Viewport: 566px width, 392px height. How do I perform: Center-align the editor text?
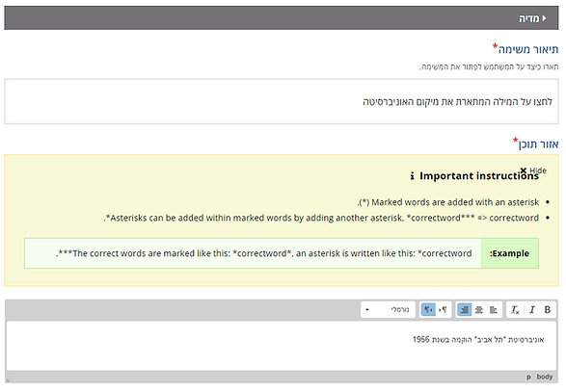[x=478, y=310]
